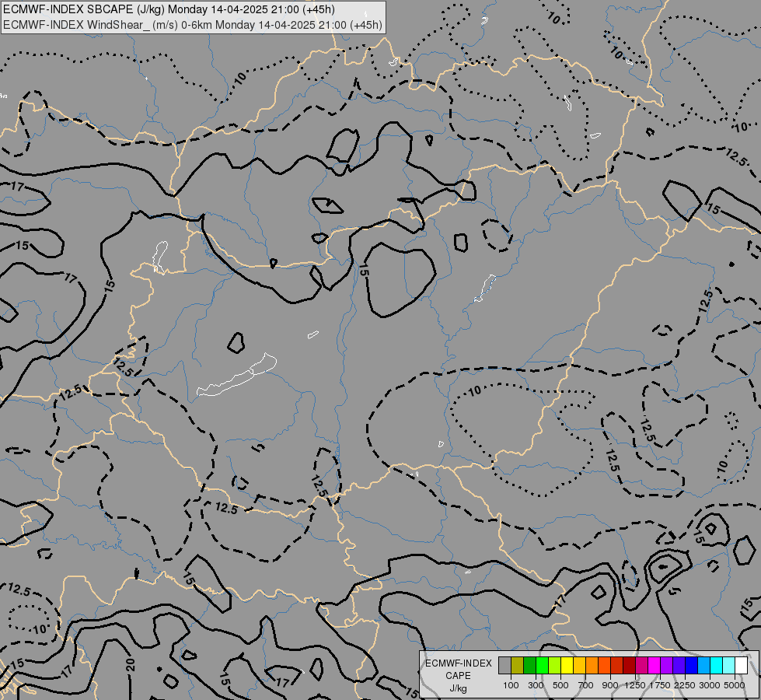The height and width of the screenshot is (700, 761).
Task: Click the pure yellow legend swatch
Action: click(567, 666)
